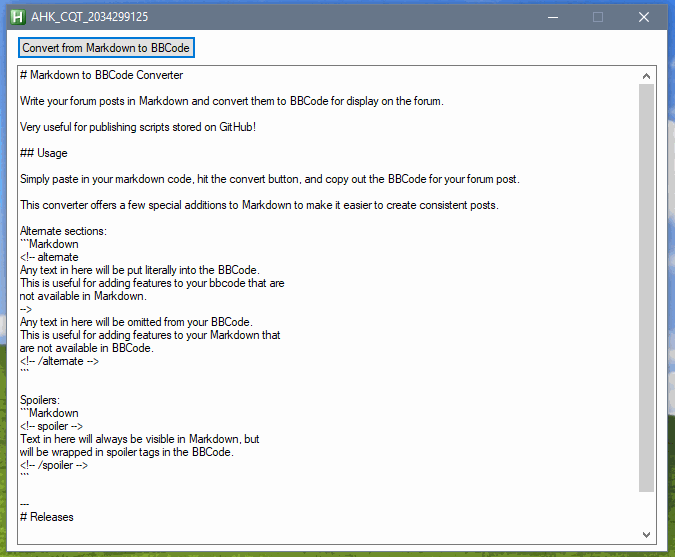Click the '<!-- alternate' line
The height and width of the screenshot is (557, 675).
coord(49,257)
